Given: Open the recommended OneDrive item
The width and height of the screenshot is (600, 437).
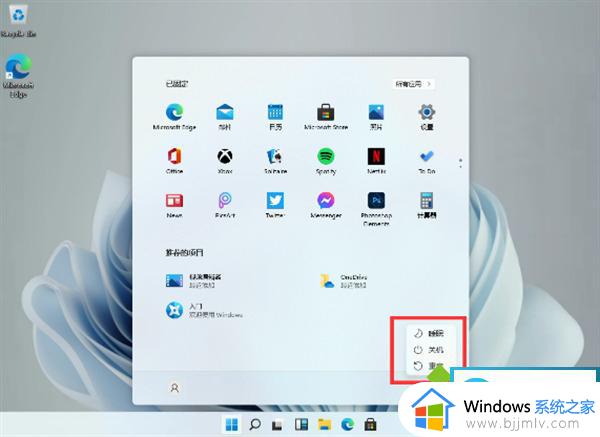Looking at the screenshot, I should pos(344,280).
